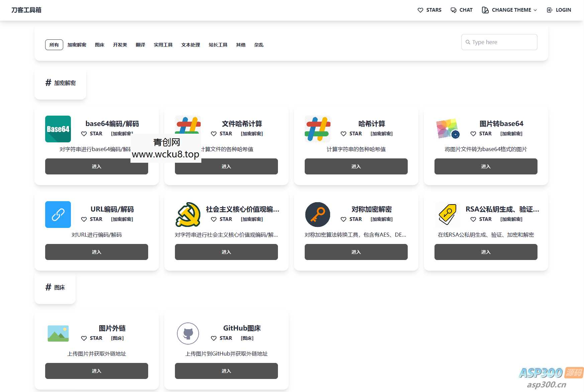The height and width of the screenshot is (392, 584).
Task: Click the palette icon for 图片转base64
Action: (447, 129)
